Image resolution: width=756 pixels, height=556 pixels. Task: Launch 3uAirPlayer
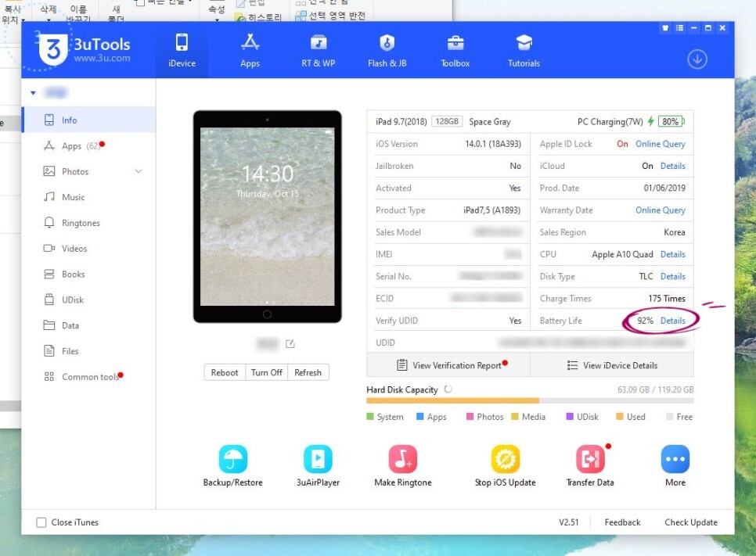[318, 466]
